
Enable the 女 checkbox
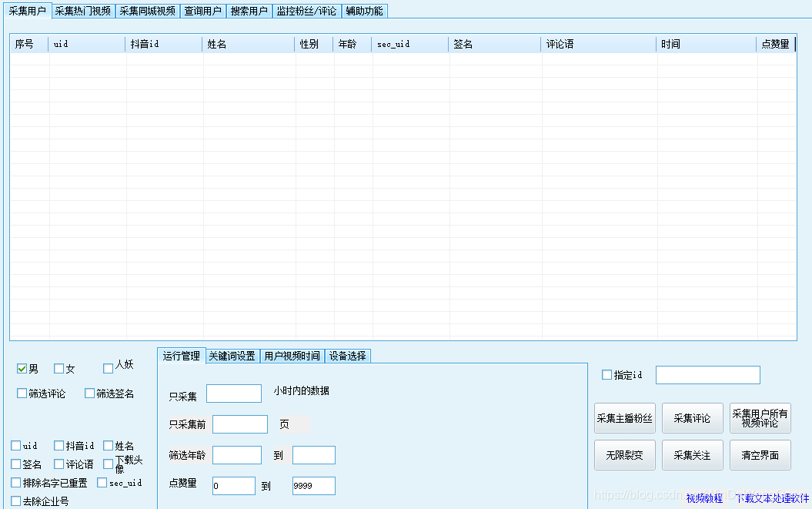coord(59,369)
